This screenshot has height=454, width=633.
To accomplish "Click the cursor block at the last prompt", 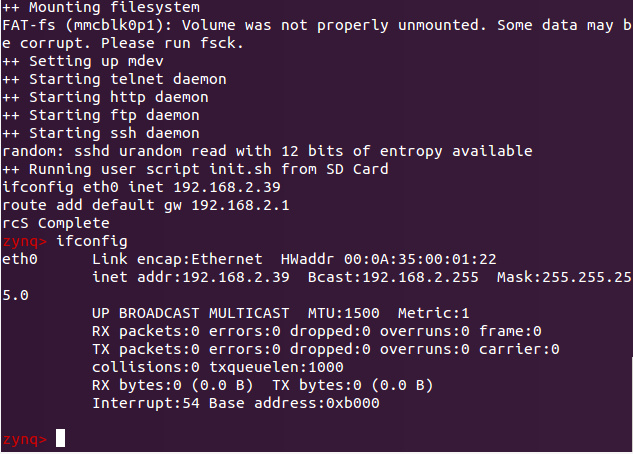I will (x=60, y=438).
